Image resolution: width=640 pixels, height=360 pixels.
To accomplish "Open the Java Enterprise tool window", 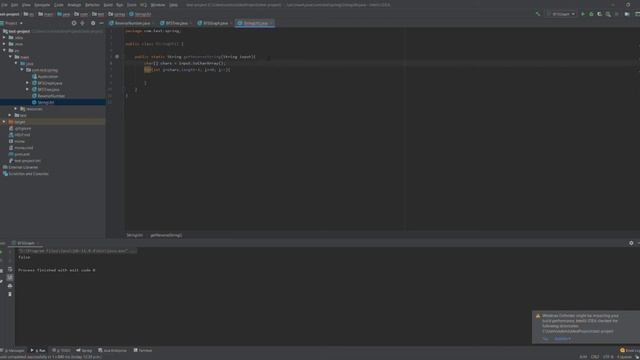I will [x=113, y=350].
